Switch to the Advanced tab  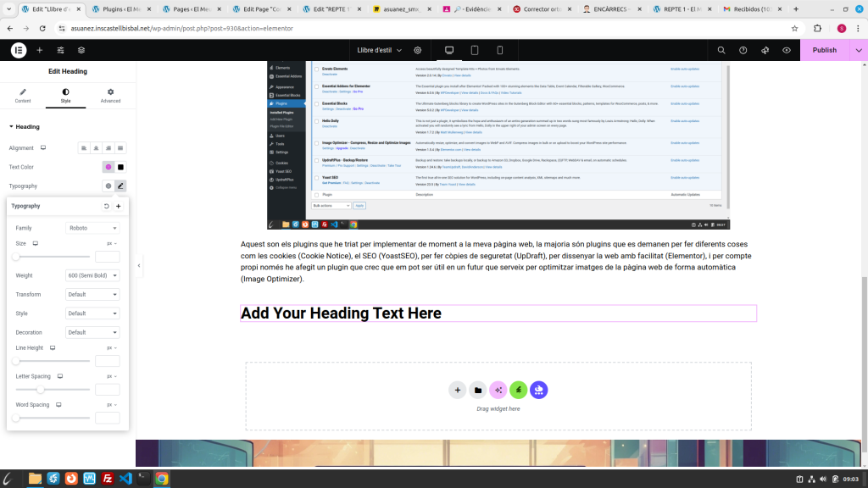coord(110,96)
